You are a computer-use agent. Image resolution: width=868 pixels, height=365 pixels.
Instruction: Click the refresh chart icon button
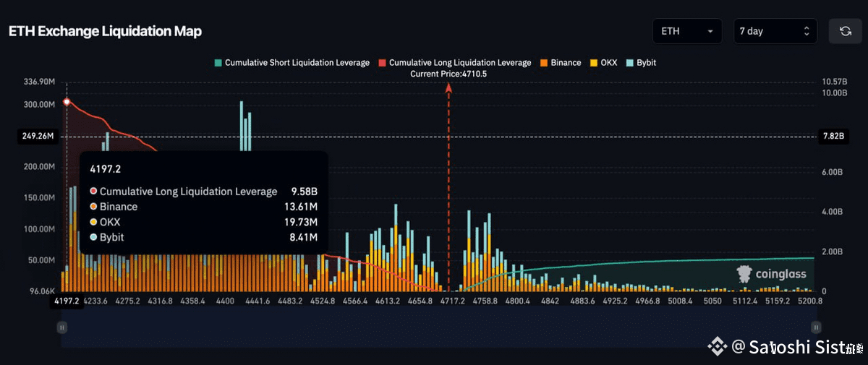pyautogui.click(x=845, y=31)
